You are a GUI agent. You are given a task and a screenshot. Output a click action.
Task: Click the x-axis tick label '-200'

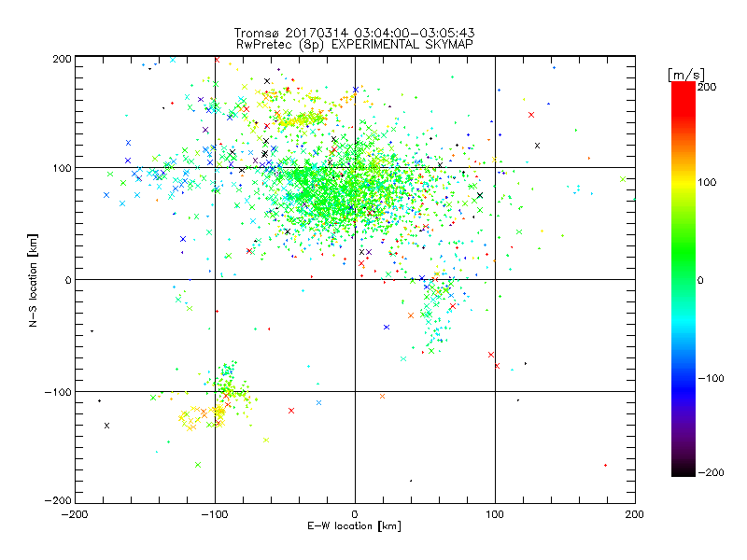click(x=75, y=514)
